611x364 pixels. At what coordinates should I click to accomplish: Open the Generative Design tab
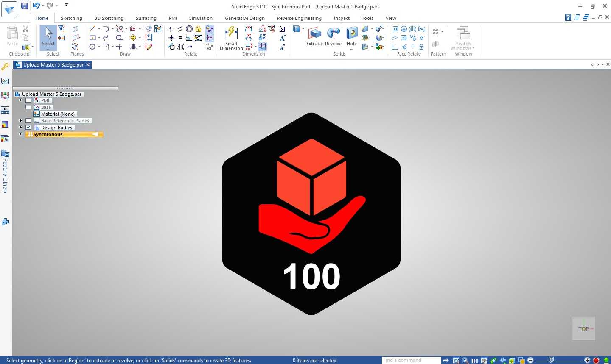245,18
